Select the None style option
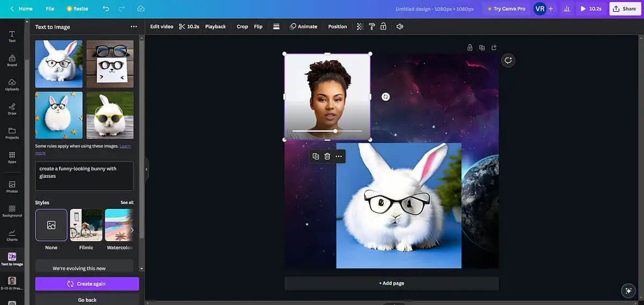 (x=51, y=226)
